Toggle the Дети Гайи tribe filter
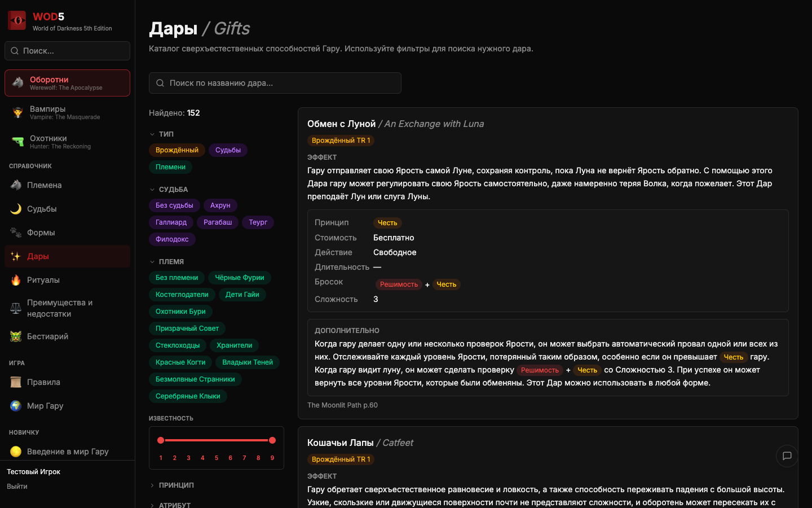This screenshot has height=508, width=812. (x=242, y=295)
